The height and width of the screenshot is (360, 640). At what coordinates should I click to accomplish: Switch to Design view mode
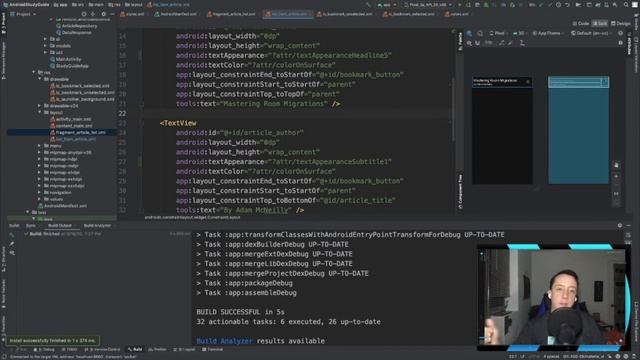coord(620,24)
